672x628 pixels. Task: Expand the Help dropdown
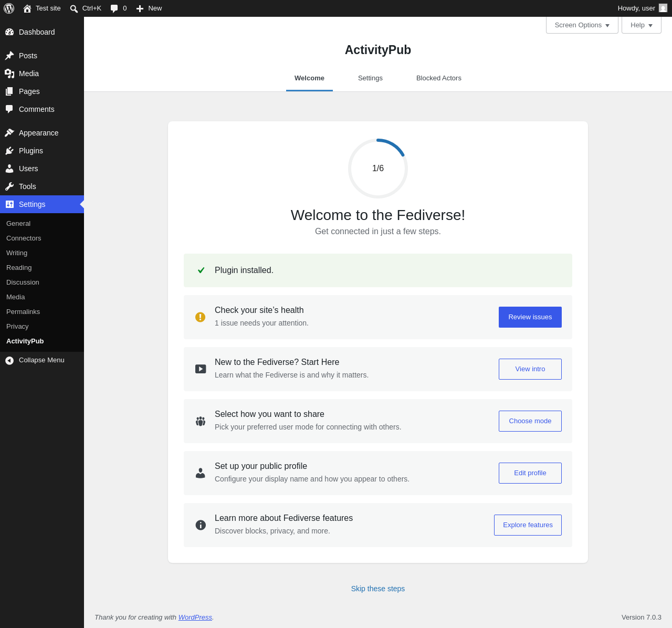click(642, 25)
